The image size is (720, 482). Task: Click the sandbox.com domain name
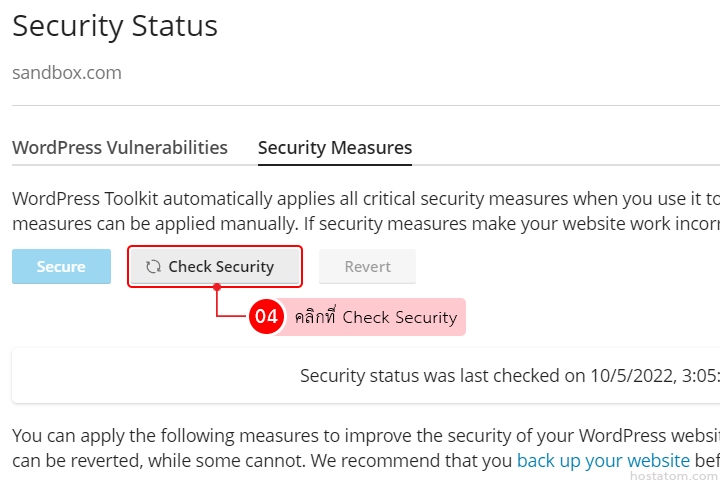(67, 73)
